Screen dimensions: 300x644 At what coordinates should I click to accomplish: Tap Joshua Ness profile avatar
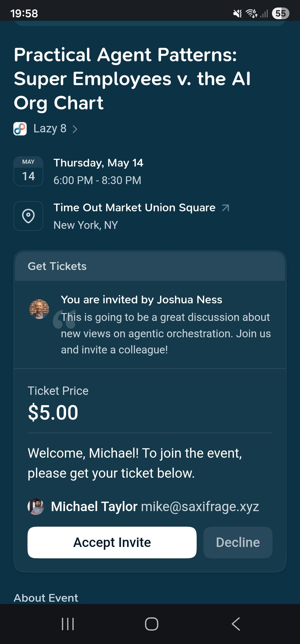click(39, 309)
